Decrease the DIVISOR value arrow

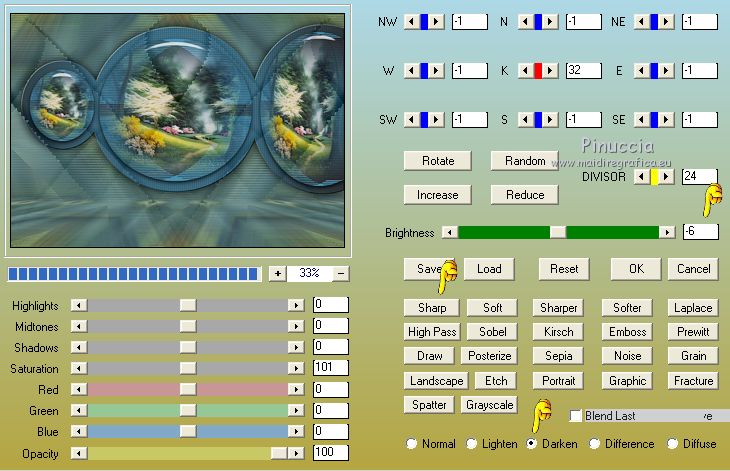(642, 177)
